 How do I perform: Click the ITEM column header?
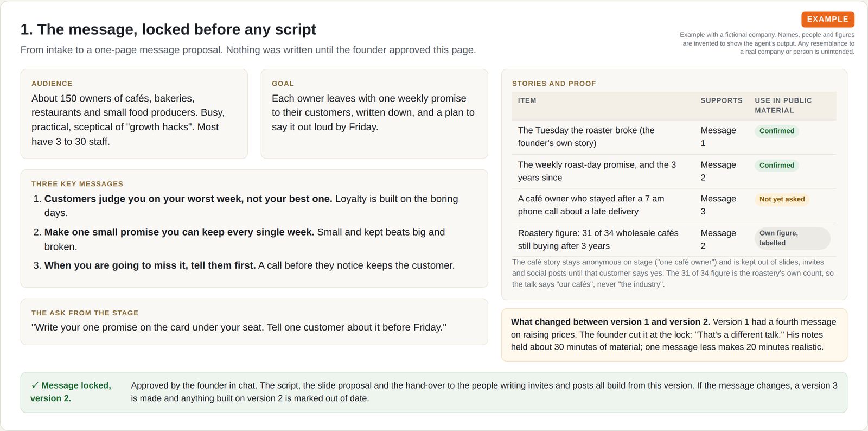[x=527, y=100]
